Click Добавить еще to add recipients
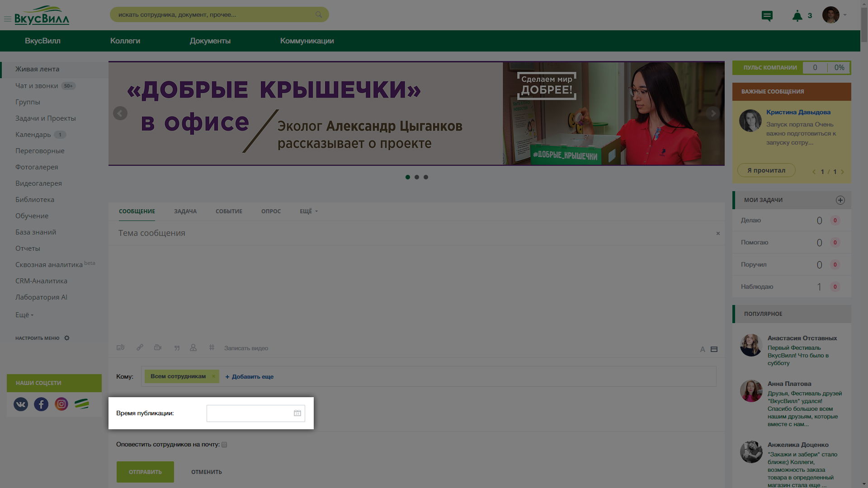This screenshot has width=868, height=488. [x=250, y=377]
